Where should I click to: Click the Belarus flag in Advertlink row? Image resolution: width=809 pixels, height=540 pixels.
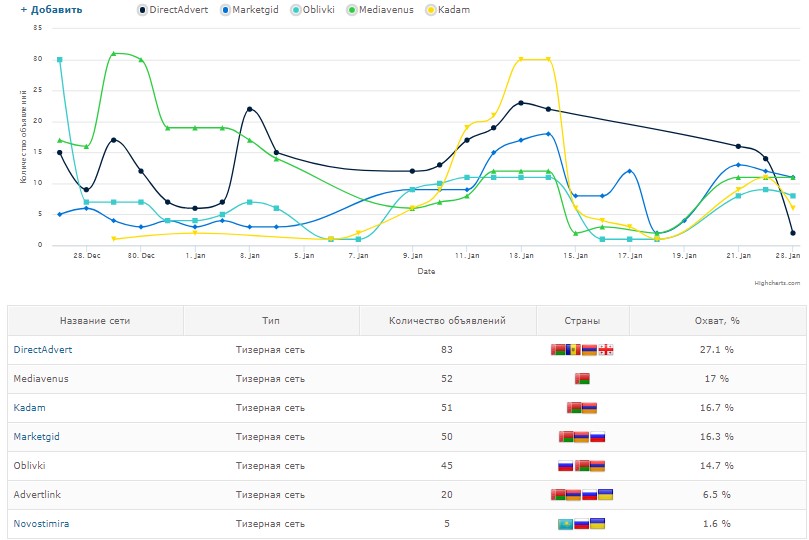pyautogui.click(x=558, y=494)
